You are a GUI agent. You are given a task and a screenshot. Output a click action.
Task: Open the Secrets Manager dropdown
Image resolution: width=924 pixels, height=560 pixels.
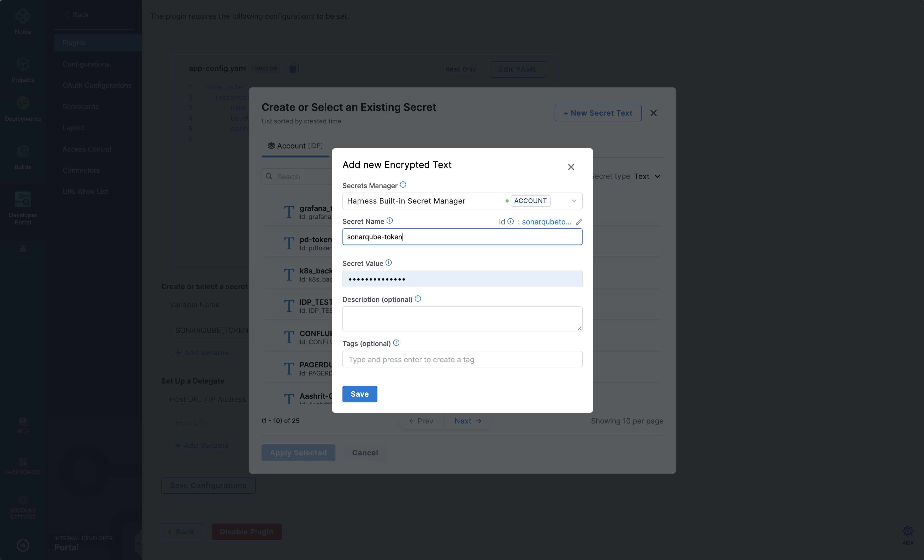(574, 201)
